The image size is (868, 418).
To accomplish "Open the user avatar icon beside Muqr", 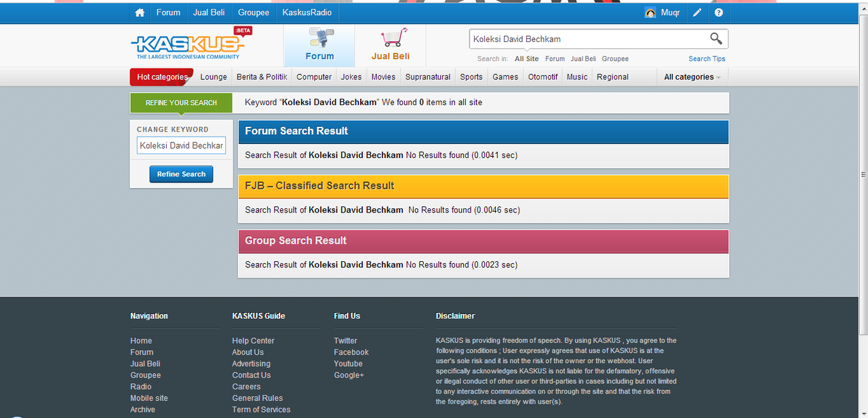I will pos(650,13).
